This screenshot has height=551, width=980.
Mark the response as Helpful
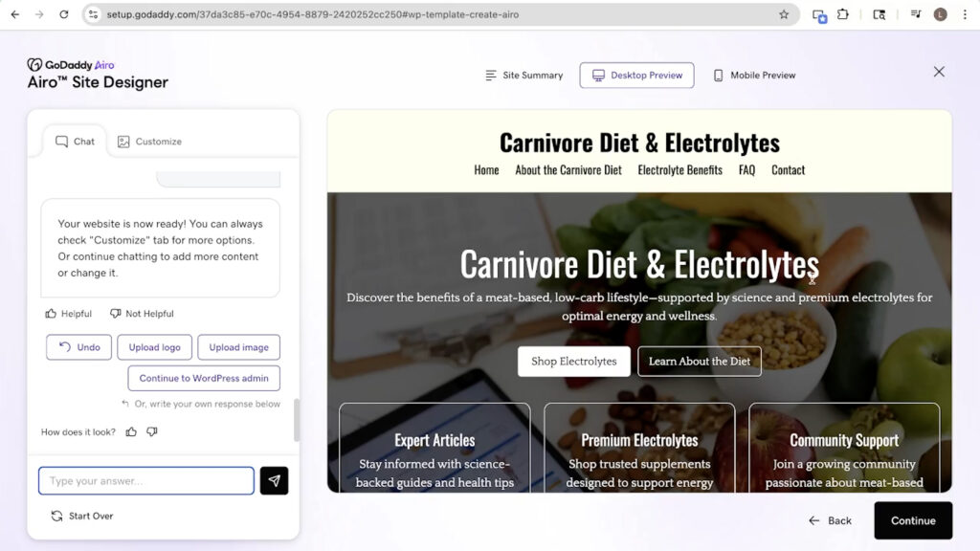pos(68,314)
